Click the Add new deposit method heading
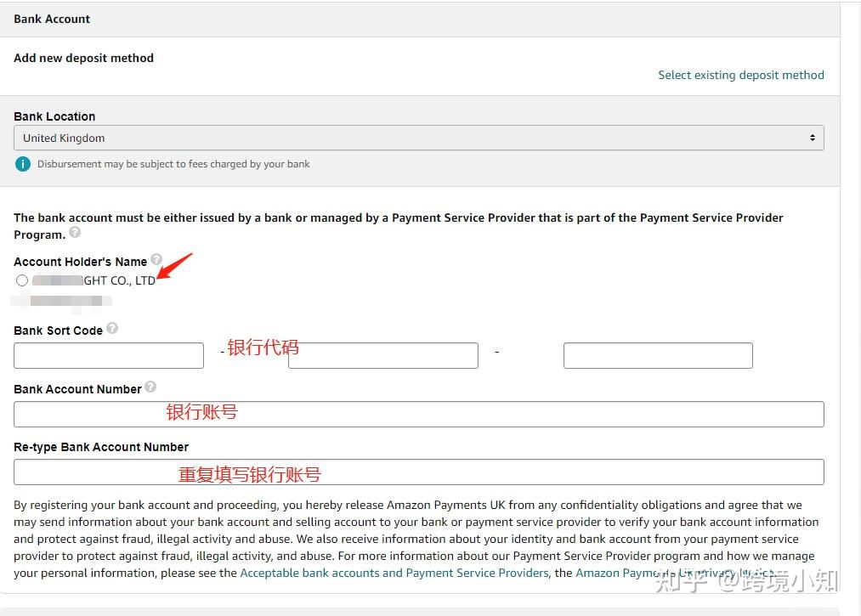This screenshot has width=861, height=616. click(x=83, y=58)
